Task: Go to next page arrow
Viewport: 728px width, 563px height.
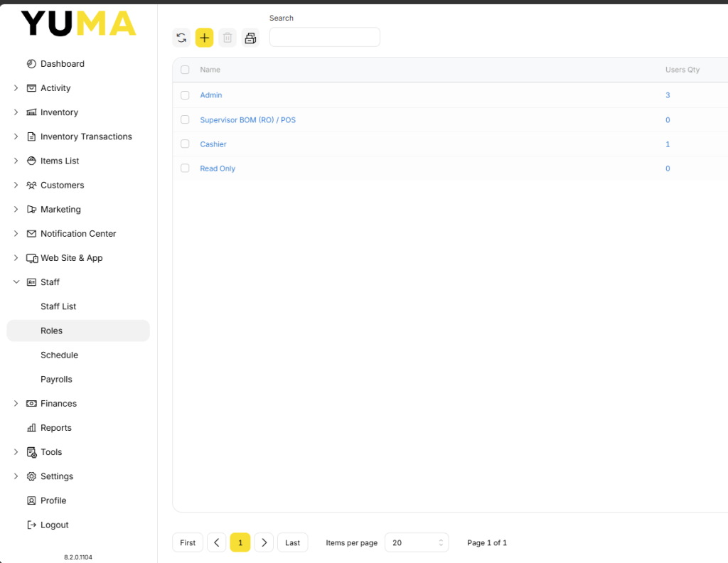Action: point(264,542)
